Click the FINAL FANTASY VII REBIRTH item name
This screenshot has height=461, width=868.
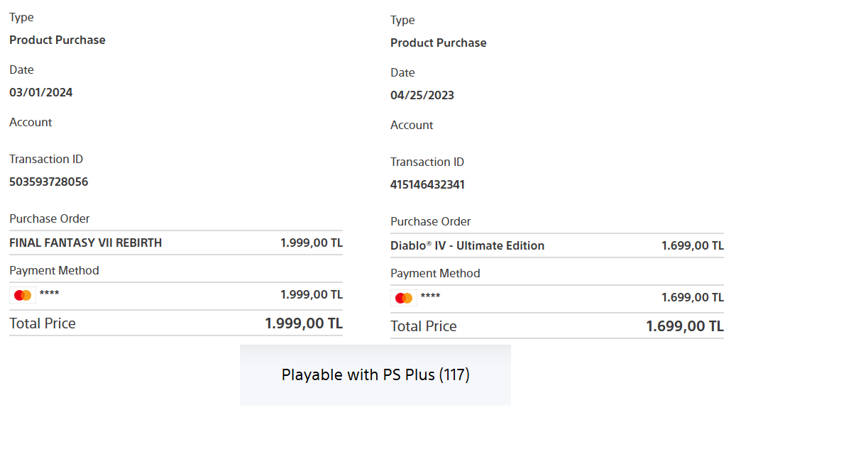point(86,243)
